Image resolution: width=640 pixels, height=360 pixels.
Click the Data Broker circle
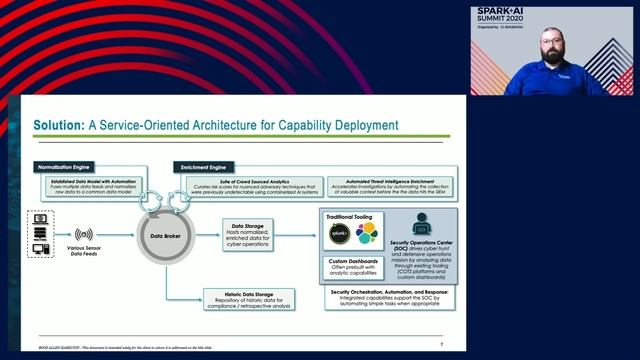[165, 236]
